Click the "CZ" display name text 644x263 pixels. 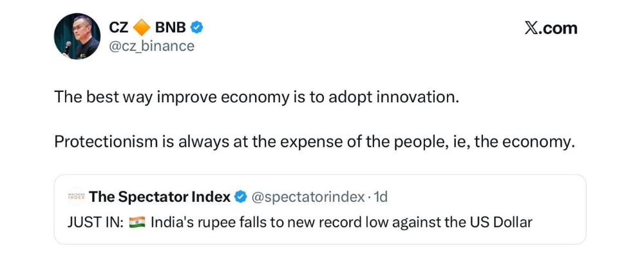click(x=118, y=28)
